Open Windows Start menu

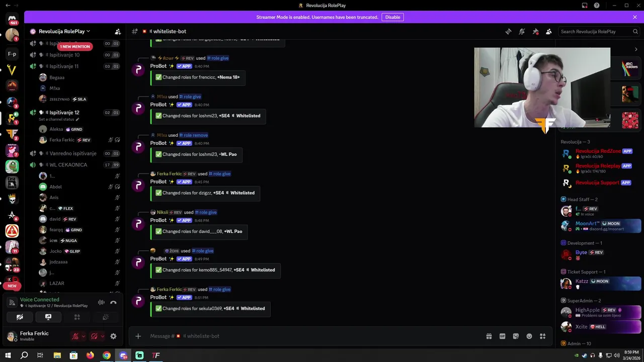(x=8, y=355)
